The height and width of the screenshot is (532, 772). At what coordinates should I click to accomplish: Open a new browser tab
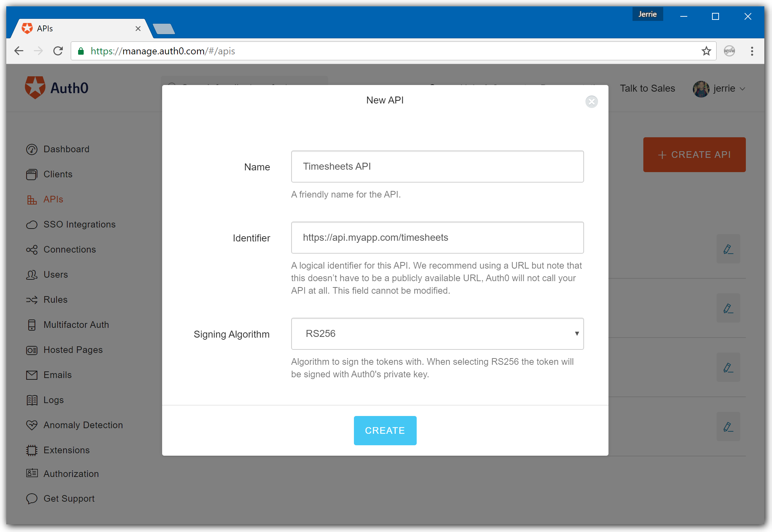(x=164, y=29)
